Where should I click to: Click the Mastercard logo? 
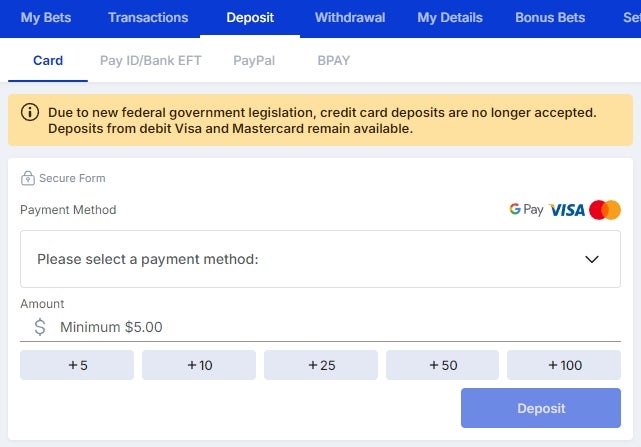(605, 210)
